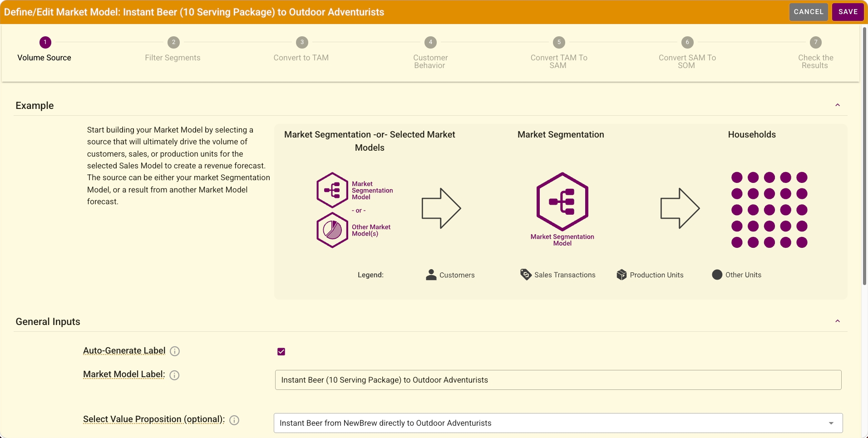
Task: Click the 'Legend:' label
Action: coord(370,275)
